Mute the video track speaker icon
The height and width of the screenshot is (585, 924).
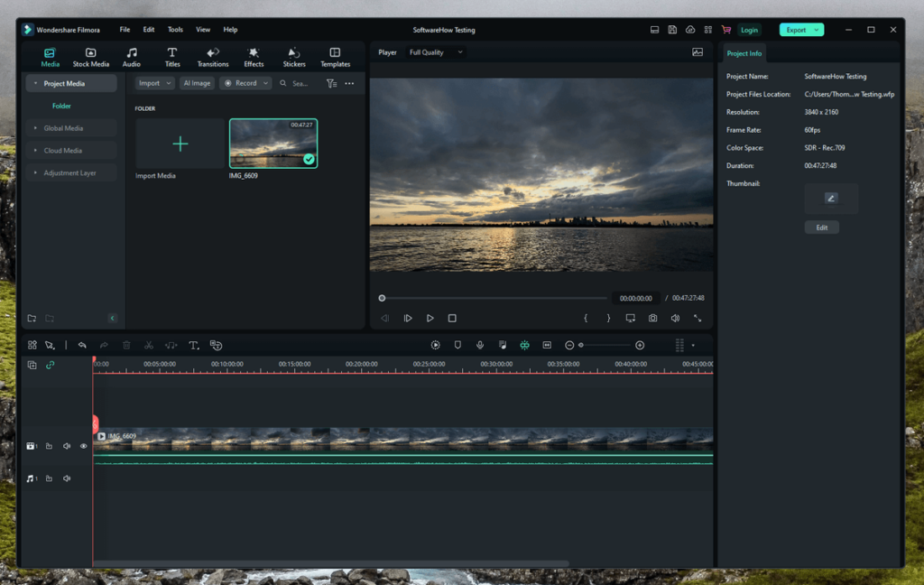pyautogui.click(x=67, y=446)
